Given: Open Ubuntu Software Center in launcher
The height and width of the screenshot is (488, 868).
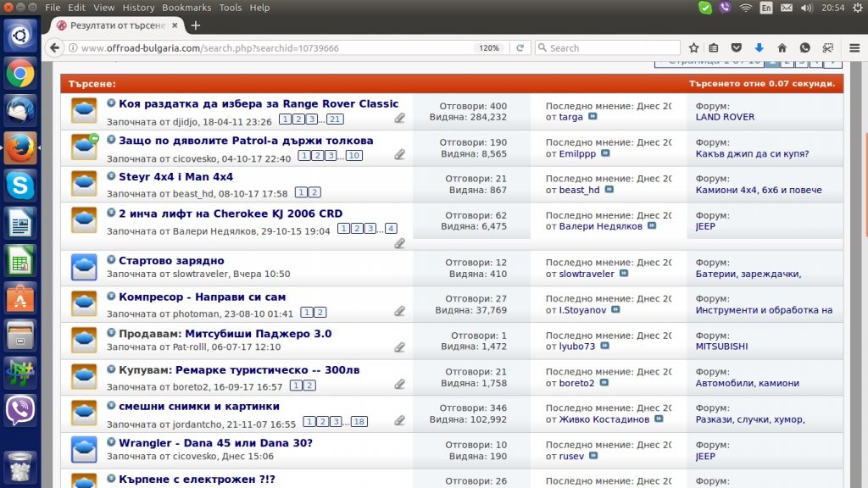Looking at the screenshot, I should 20,298.
